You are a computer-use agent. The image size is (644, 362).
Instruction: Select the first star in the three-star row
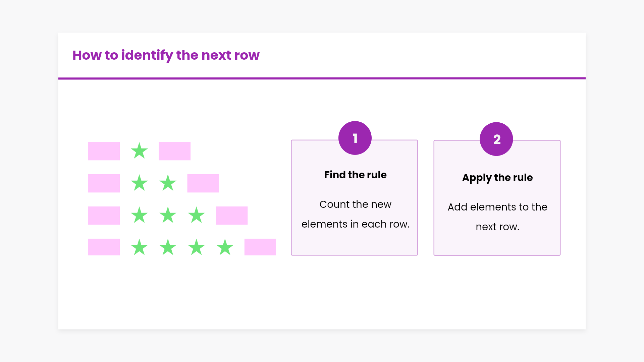coord(139,216)
